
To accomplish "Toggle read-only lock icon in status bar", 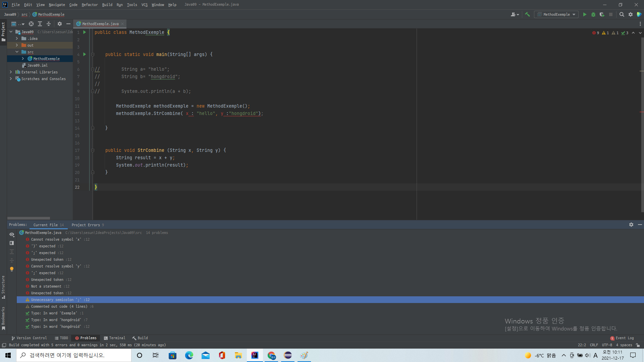I will (x=638, y=345).
